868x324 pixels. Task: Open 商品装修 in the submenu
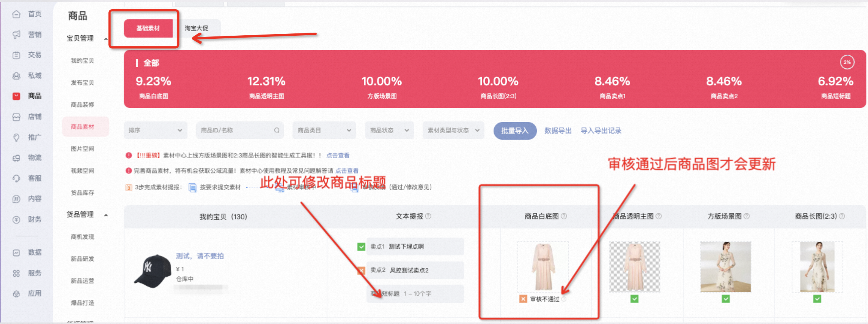[82, 105]
